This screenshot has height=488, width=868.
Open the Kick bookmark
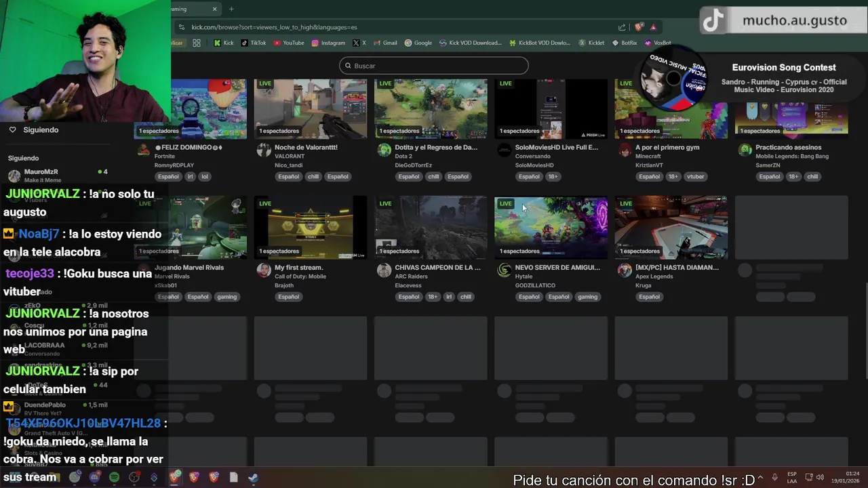point(223,43)
